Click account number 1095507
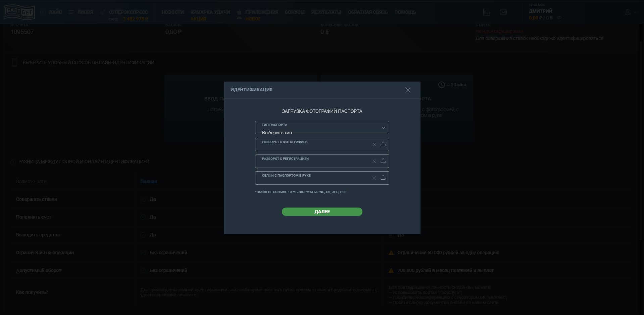This screenshot has height=315, width=644. [x=22, y=32]
